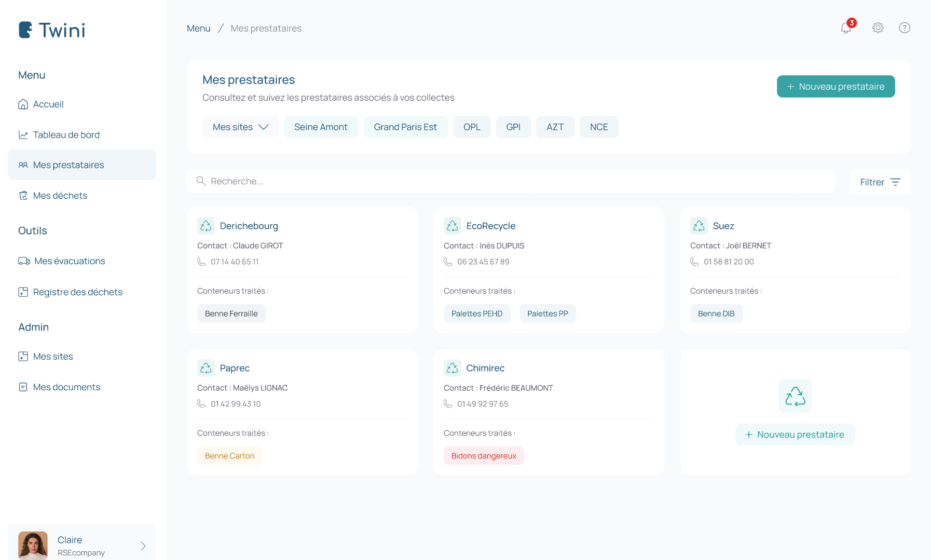Expand the Mes sites filter dropdown
Viewport: 931px width, 560px height.
pyautogui.click(x=241, y=127)
